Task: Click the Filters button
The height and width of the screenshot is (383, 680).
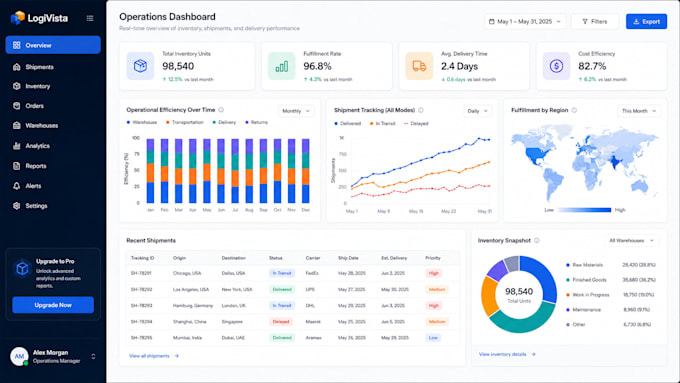Action: pyautogui.click(x=595, y=21)
